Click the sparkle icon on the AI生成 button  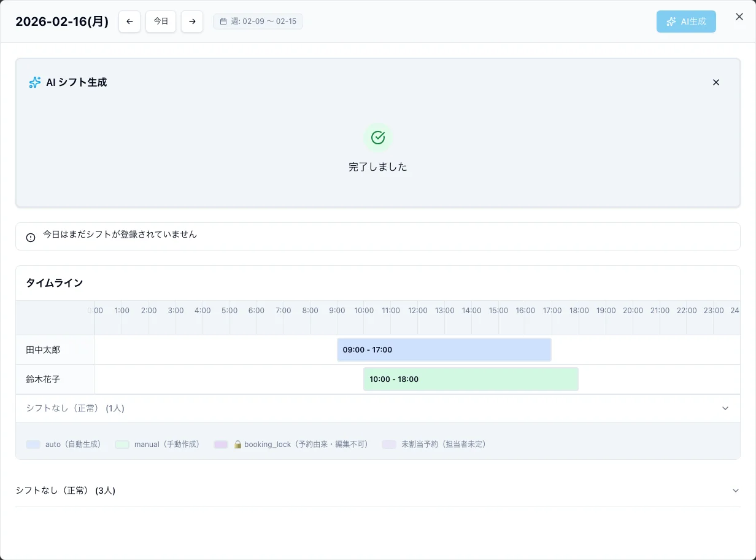point(671,21)
